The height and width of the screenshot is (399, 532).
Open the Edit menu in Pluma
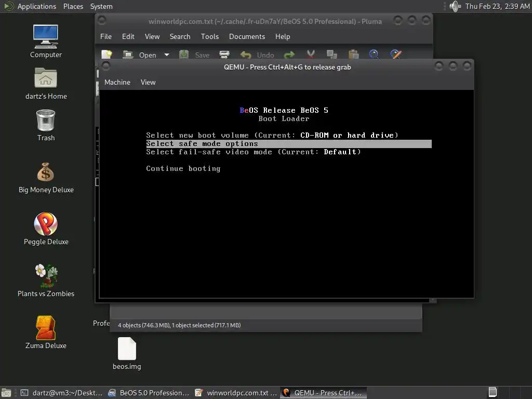point(128,36)
